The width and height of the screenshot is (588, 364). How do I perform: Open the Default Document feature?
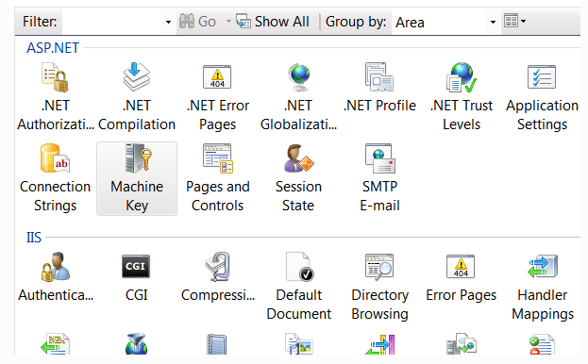(x=298, y=287)
